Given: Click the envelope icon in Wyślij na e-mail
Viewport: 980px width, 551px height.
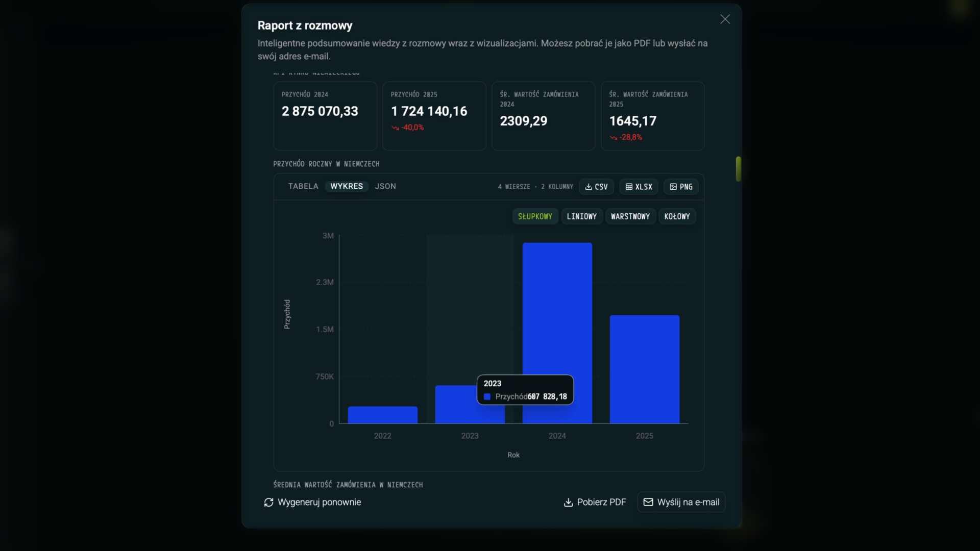Looking at the screenshot, I should [648, 503].
